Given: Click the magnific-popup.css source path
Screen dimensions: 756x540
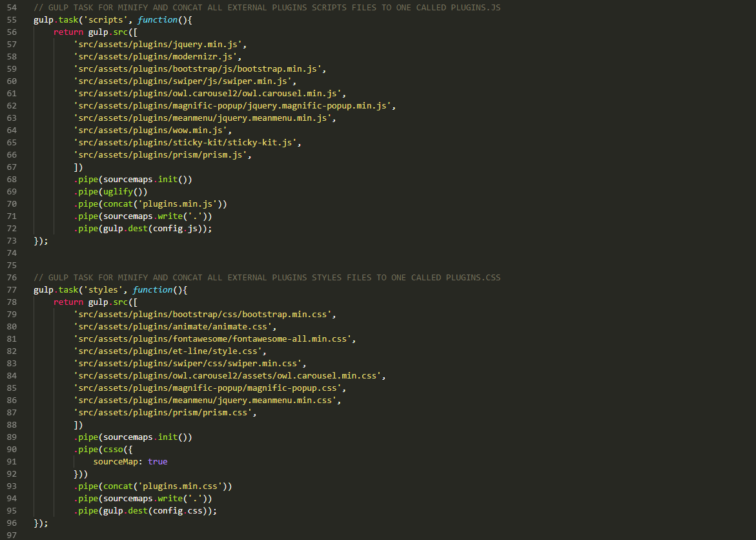Looking at the screenshot, I should (x=207, y=388).
